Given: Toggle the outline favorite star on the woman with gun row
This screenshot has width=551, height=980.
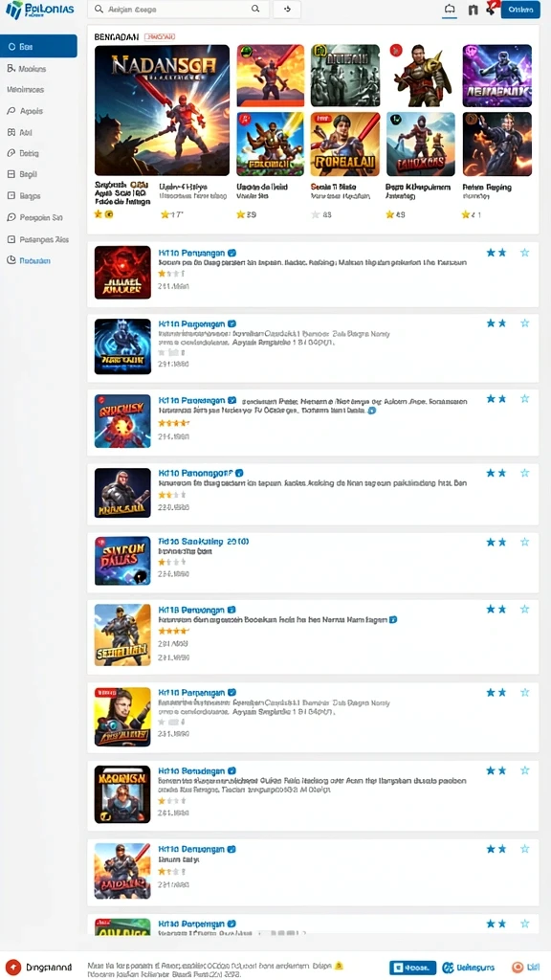Looking at the screenshot, I should 525,693.
